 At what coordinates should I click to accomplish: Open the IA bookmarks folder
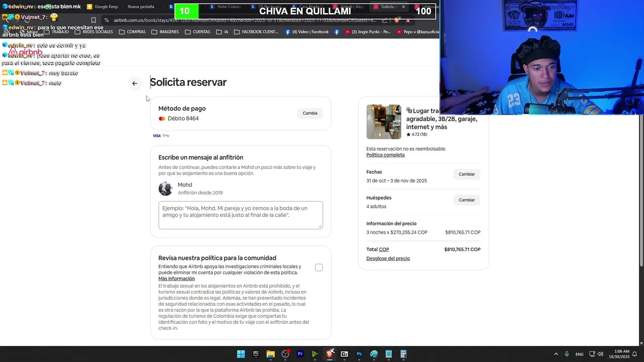point(222,32)
